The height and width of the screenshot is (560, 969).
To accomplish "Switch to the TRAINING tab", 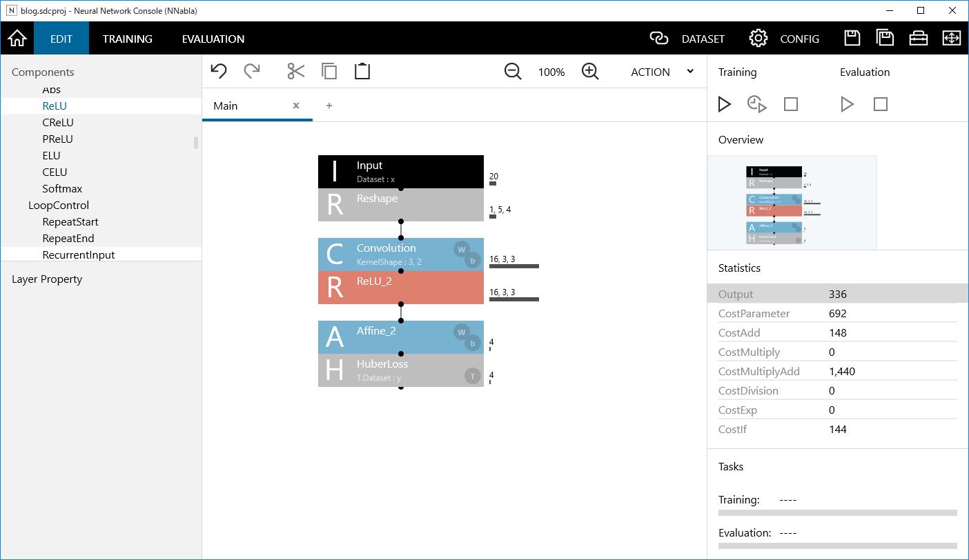I will tap(128, 39).
